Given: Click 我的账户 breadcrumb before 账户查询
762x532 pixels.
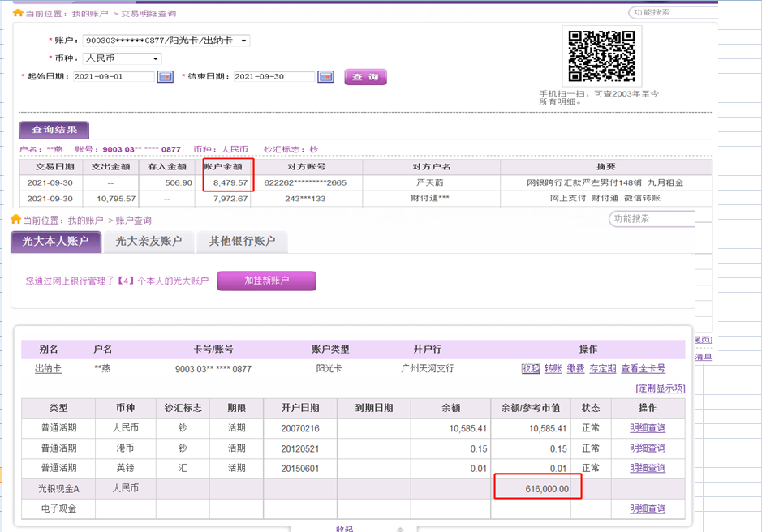Looking at the screenshot, I should click(x=85, y=221).
